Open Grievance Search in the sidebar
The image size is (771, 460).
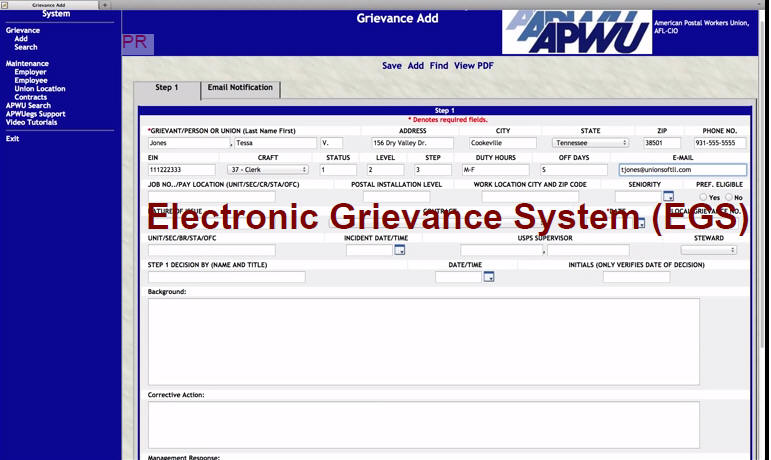(26, 47)
